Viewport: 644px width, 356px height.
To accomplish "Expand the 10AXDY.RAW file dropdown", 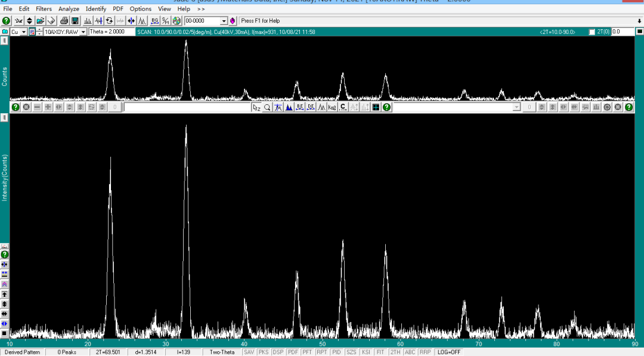I will click(83, 32).
